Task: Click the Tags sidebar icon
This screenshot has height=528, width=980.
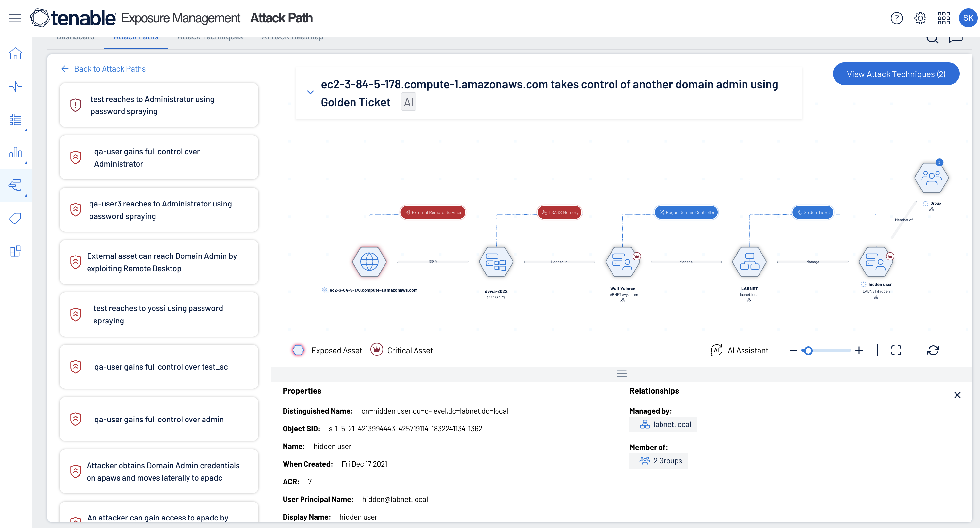Action: pos(15,218)
